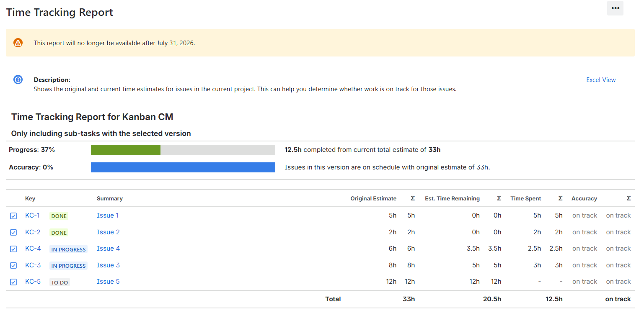Open the Excel View link
The height and width of the screenshot is (318, 644).
click(x=601, y=80)
